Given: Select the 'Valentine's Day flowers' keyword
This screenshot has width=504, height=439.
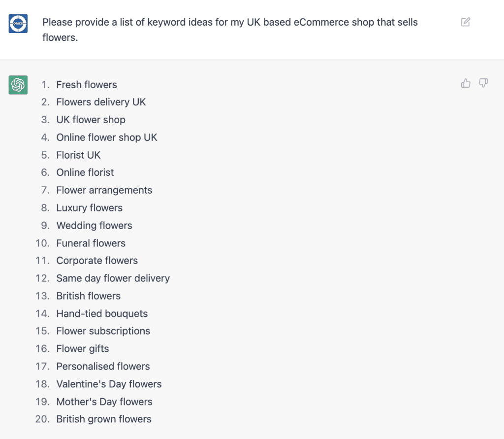Looking at the screenshot, I should (x=109, y=384).
